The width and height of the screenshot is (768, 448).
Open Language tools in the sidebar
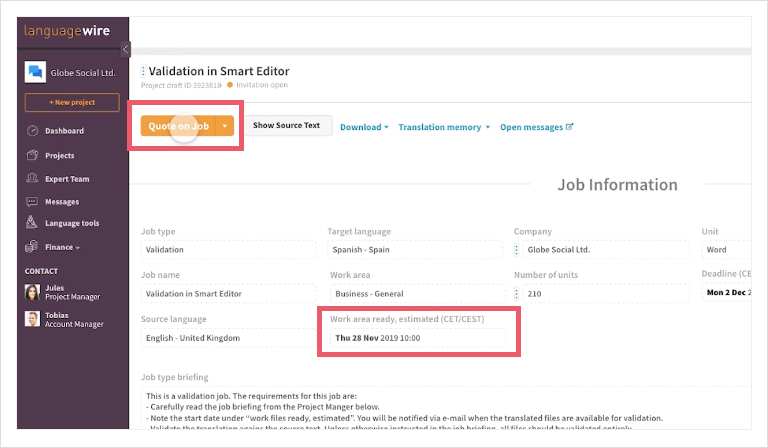71,223
